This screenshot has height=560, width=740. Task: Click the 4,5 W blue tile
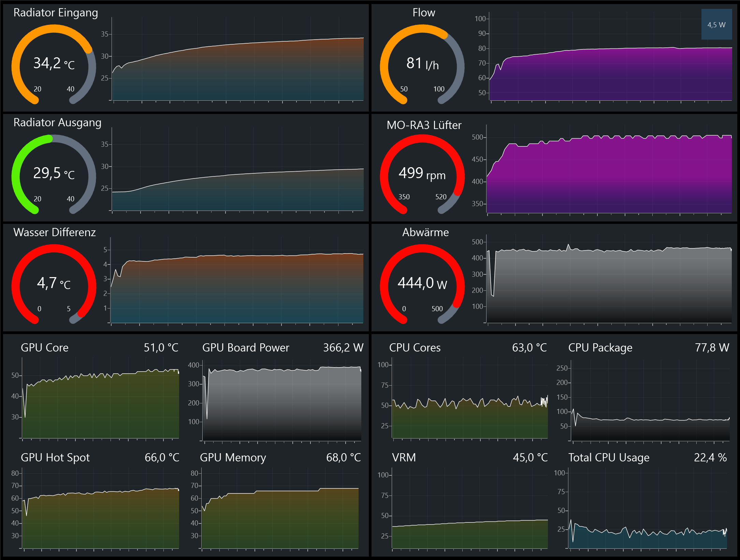click(716, 25)
